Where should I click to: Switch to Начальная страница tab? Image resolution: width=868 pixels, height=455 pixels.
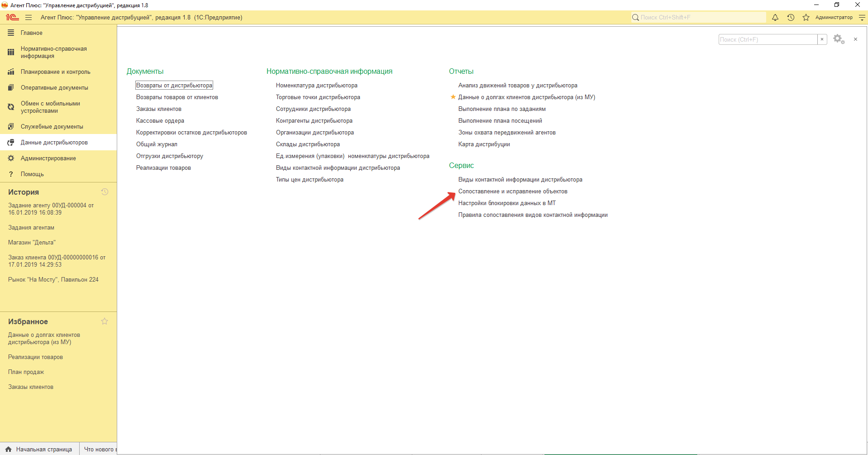point(39,449)
